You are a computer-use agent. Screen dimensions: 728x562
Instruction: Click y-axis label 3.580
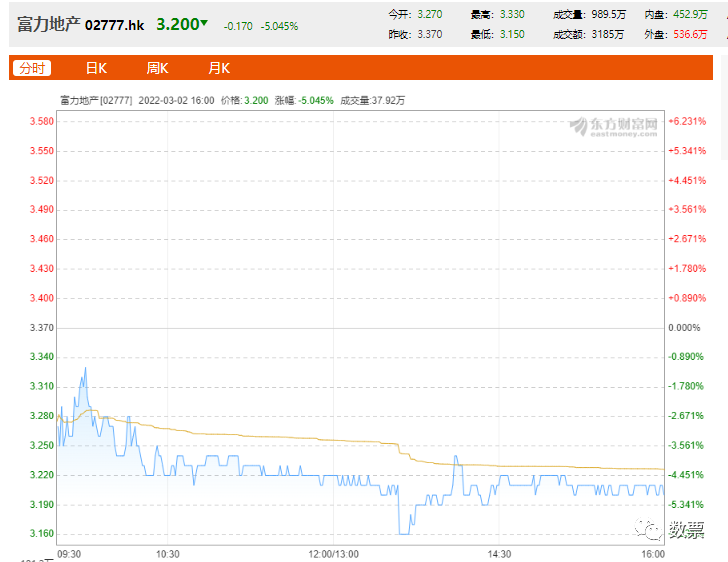(x=42, y=121)
